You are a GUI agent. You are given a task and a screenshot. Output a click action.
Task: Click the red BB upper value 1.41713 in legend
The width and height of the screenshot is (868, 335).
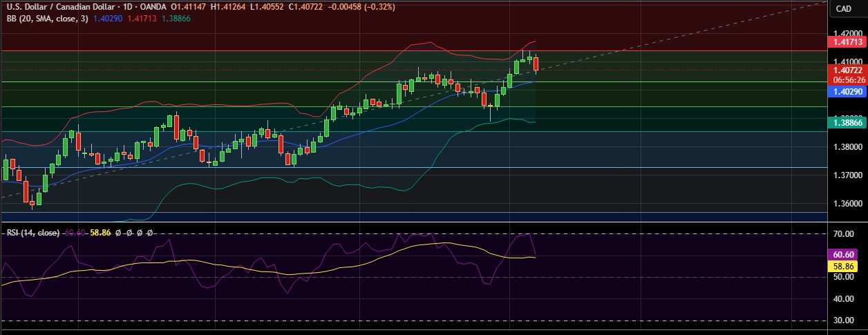pyautogui.click(x=142, y=18)
